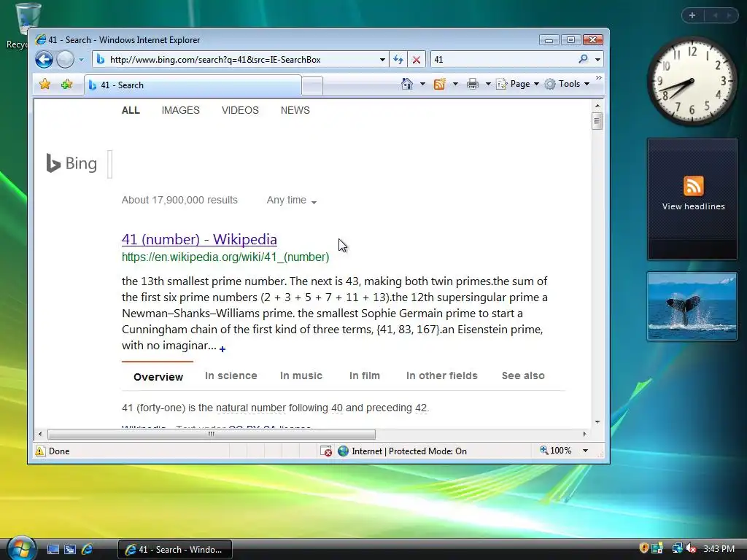Go back with the Back arrow button

pyautogui.click(x=44, y=60)
